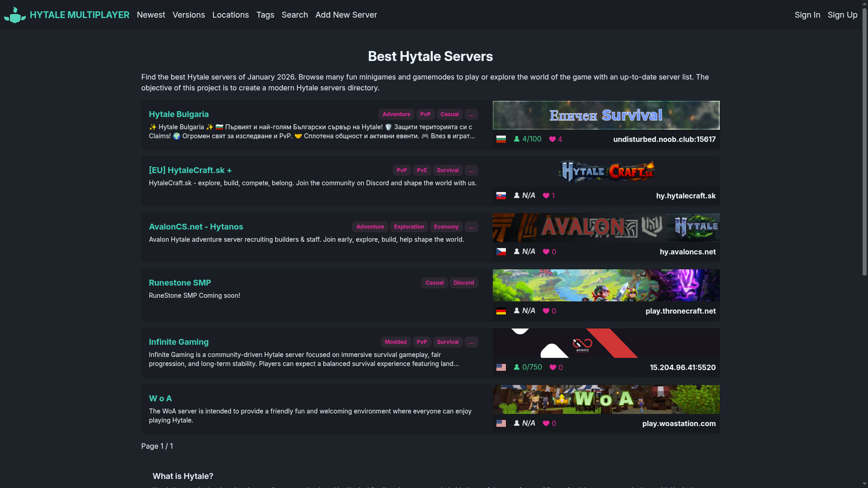The height and width of the screenshot is (488, 868).
Task: Favorite Infinite Gaming by clicking its heart
Action: coord(552,367)
